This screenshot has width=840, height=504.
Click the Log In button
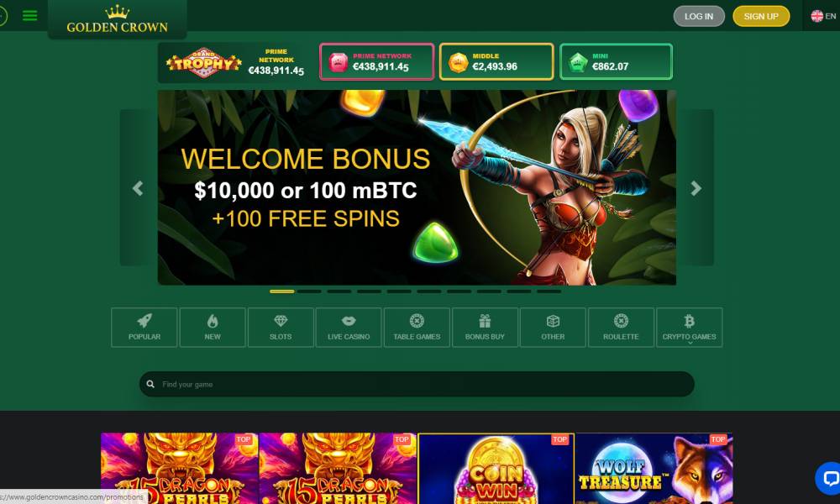pyautogui.click(x=699, y=16)
